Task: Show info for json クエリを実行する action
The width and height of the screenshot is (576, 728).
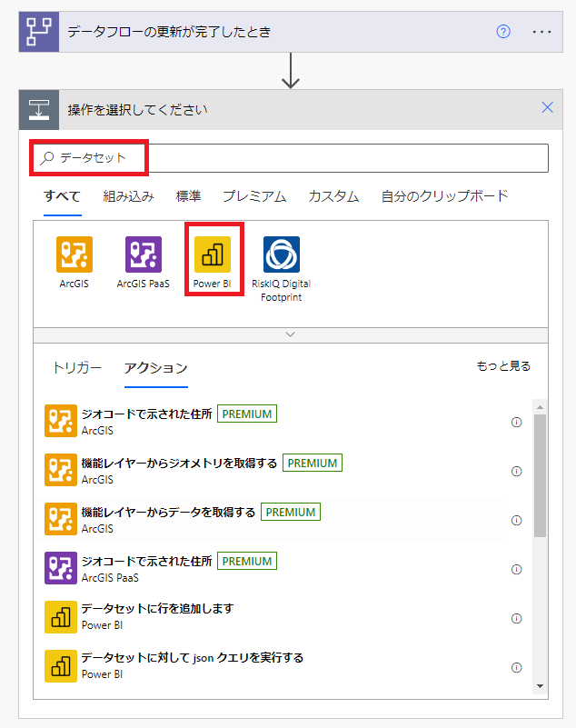Action: (x=517, y=668)
